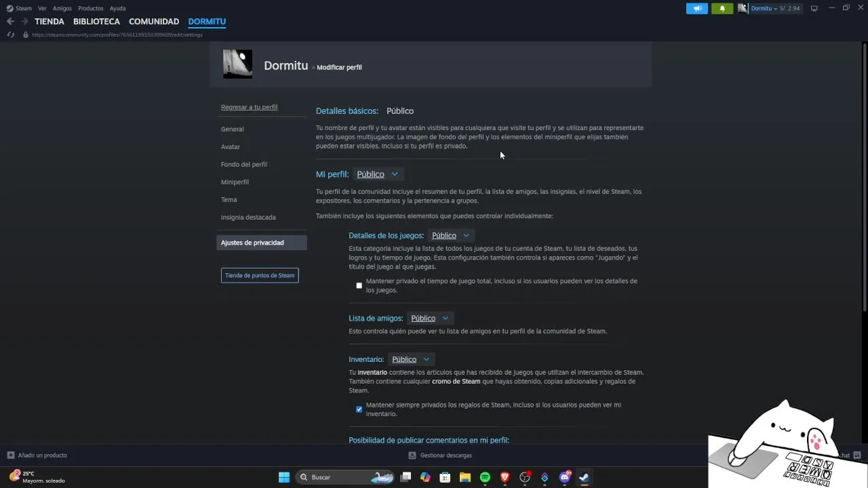Image resolution: width=868 pixels, height=488 pixels.
Task: Click Posibilidad de publicar comentarios heading
Action: (429, 440)
